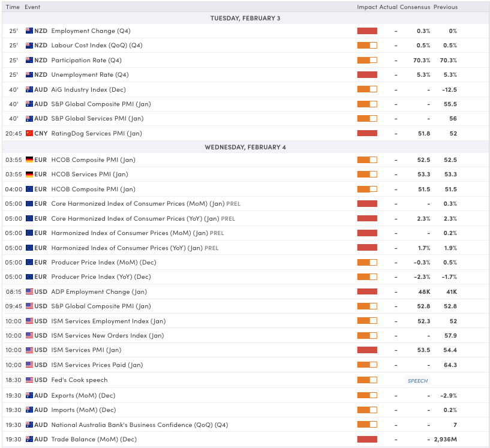The width and height of the screenshot is (490, 448).
Task: Open Producer Price Index (YoY) (Dec) event
Action: point(101,277)
